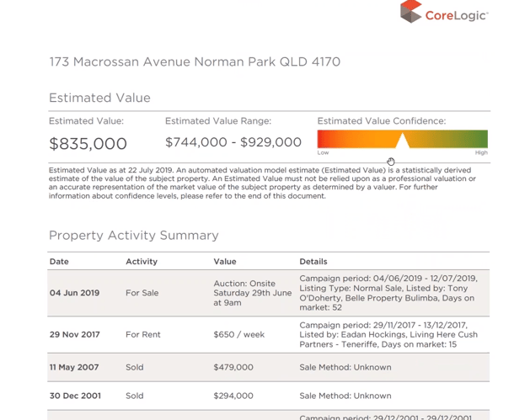This screenshot has height=420, width=530.
Task: Click the red low end of confidence bar
Action: point(326,139)
